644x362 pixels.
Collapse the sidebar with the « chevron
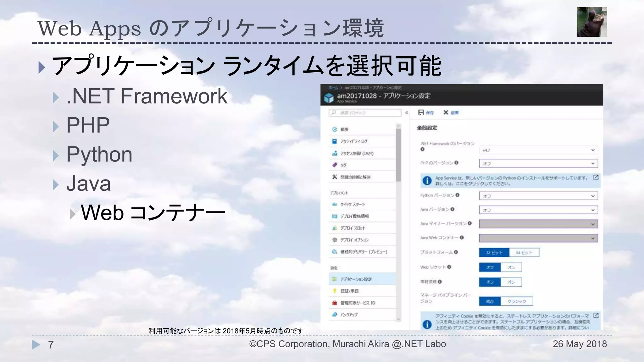[406, 112]
